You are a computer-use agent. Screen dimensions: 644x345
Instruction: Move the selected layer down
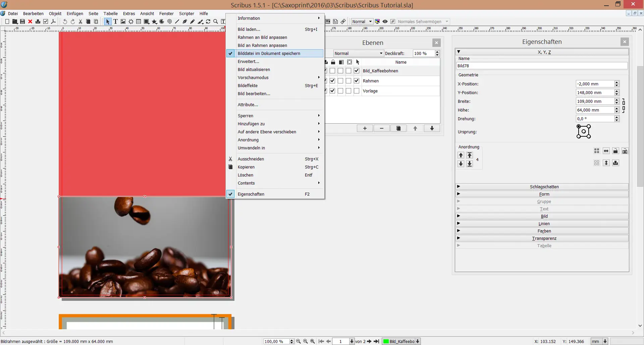tap(432, 128)
